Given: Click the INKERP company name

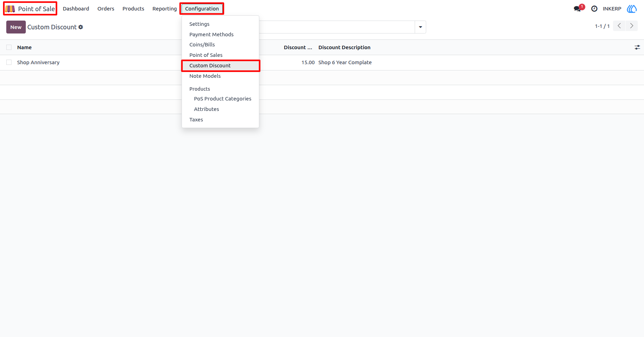Looking at the screenshot, I should (612, 9).
